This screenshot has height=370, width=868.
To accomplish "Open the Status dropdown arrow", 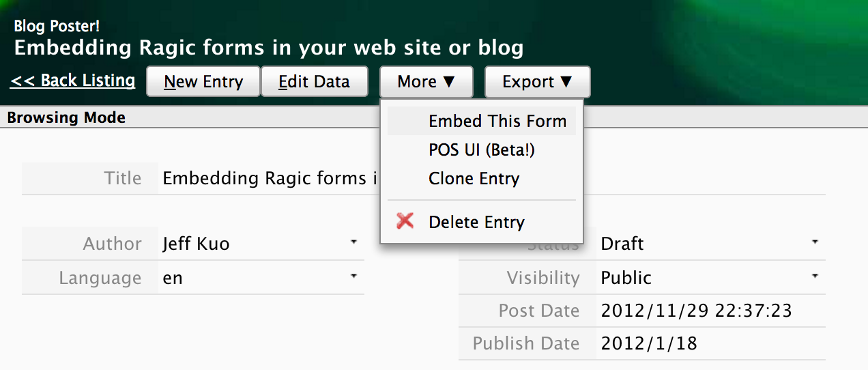I will point(815,242).
